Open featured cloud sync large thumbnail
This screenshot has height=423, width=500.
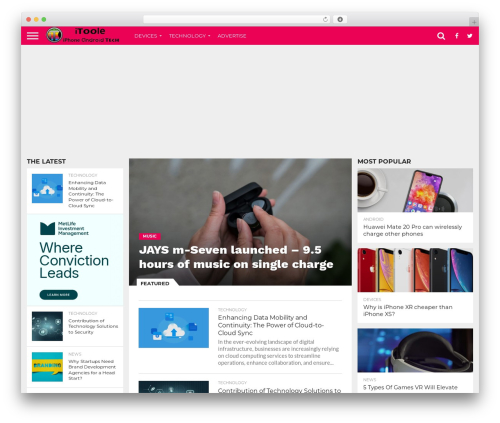click(x=174, y=328)
